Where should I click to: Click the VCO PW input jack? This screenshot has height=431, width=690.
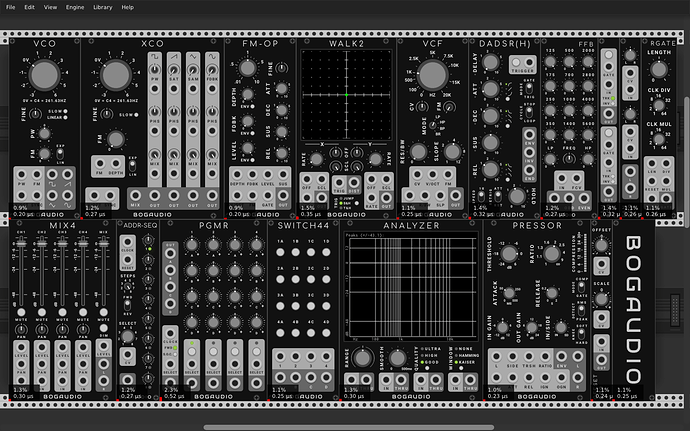click(x=22, y=174)
